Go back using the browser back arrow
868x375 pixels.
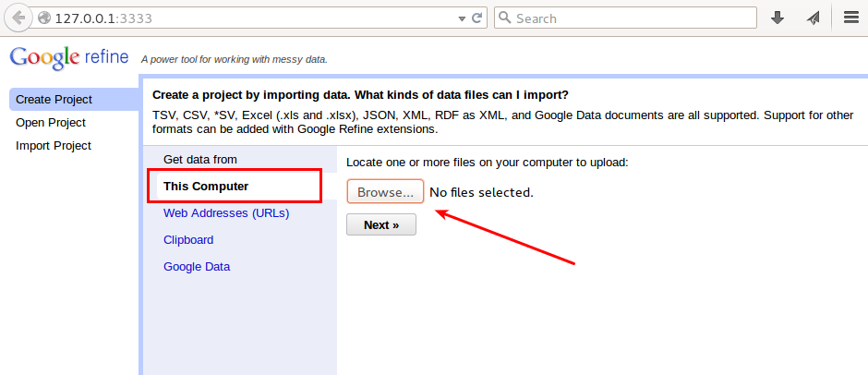pos(18,18)
